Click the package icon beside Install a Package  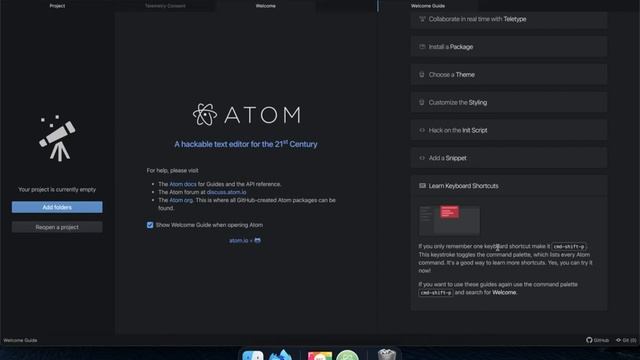tap(422, 47)
